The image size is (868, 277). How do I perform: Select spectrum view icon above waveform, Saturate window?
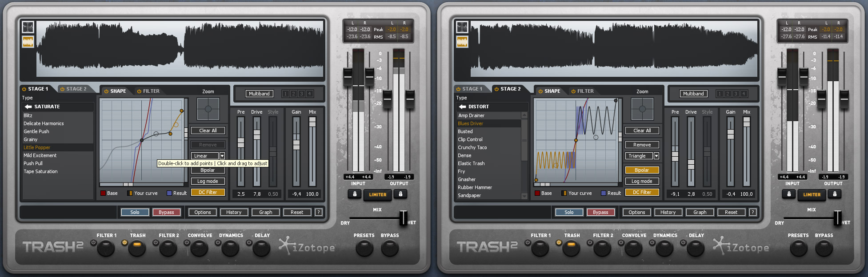[28, 27]
